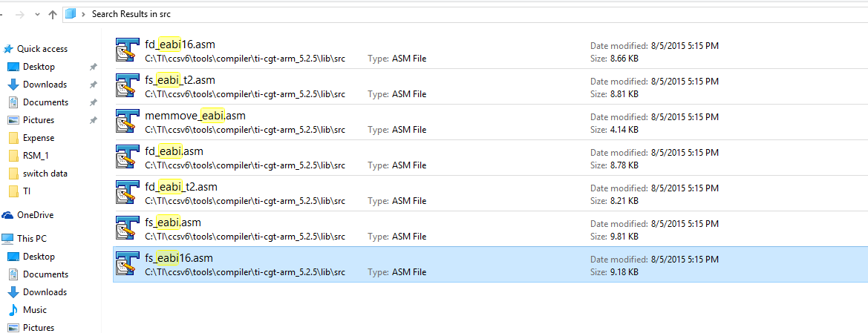The height and width of the screenshot is (333, 868).
Task: Open the Expense folder in Quick access
Action: tap(39, 138)
